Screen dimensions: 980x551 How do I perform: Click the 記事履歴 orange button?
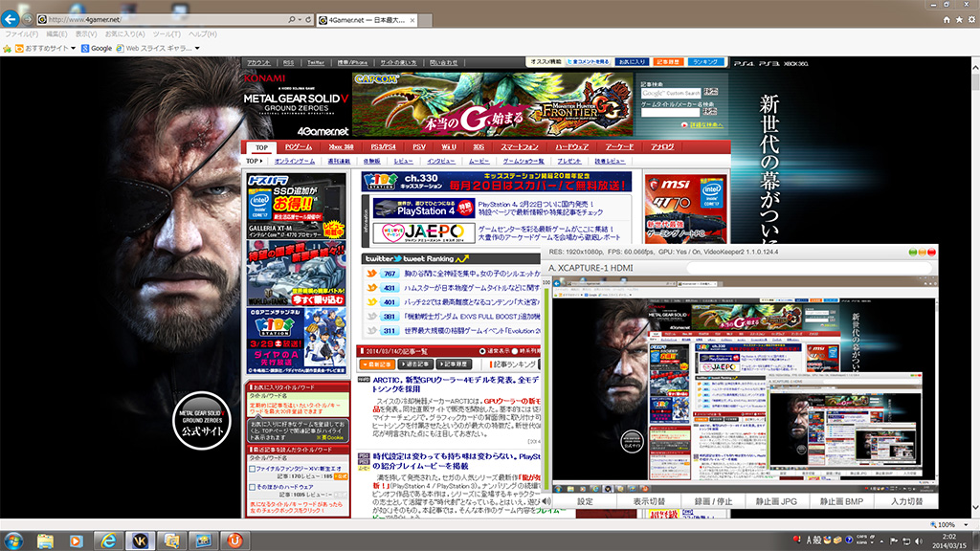point(667,62)
